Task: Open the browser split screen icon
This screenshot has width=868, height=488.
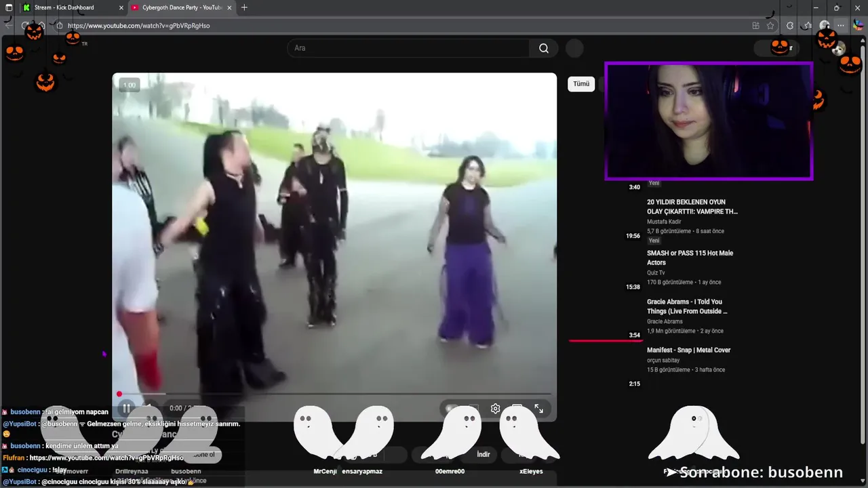Action: coord(756,26)
